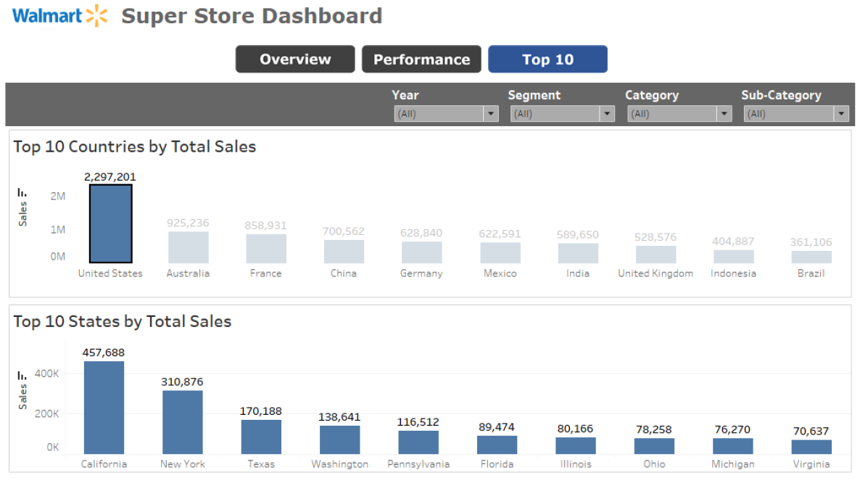Select the Australia bar

[x=188, y=247]
